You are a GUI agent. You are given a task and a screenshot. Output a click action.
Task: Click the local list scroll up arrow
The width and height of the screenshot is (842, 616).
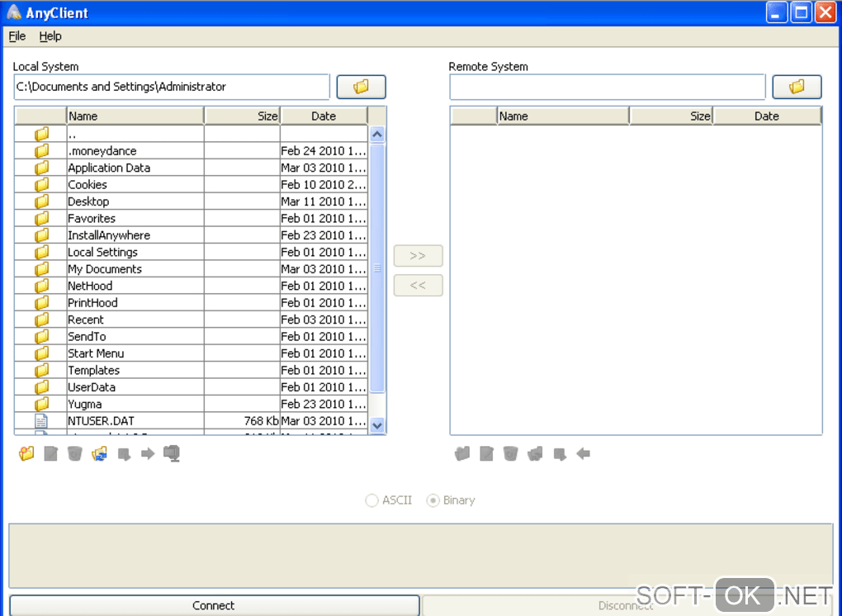[x=377, y=134]
